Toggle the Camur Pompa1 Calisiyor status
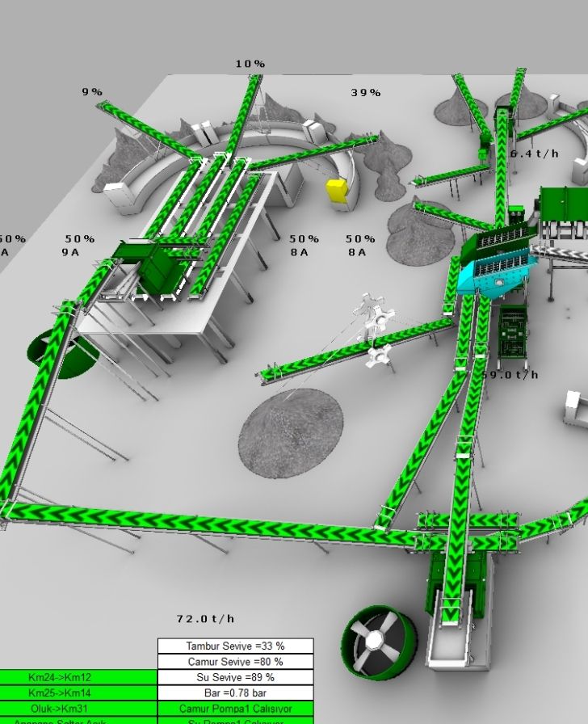This screenshot has height=724, width=588. click(x=235, y=709)
